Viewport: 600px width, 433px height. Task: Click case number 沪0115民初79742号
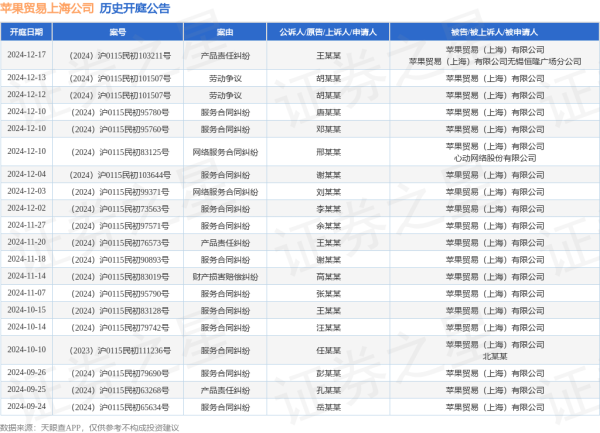pyautogui.click(x=120, y=328)
